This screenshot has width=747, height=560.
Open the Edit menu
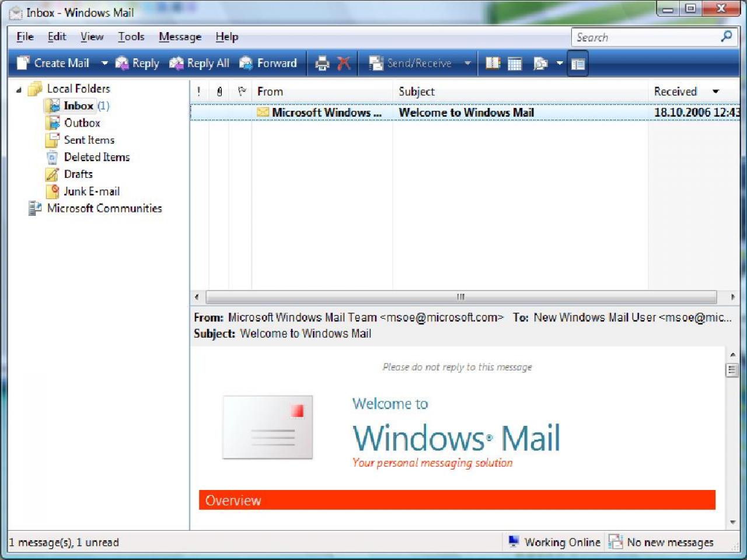tap(57, 37)
